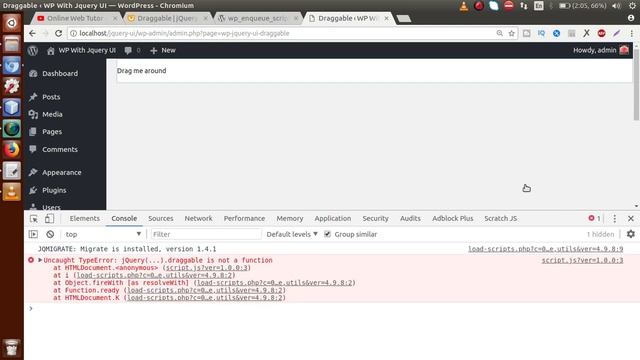Switch to the Performance tab
Screen dimensions: 640x360
point(244,219)
